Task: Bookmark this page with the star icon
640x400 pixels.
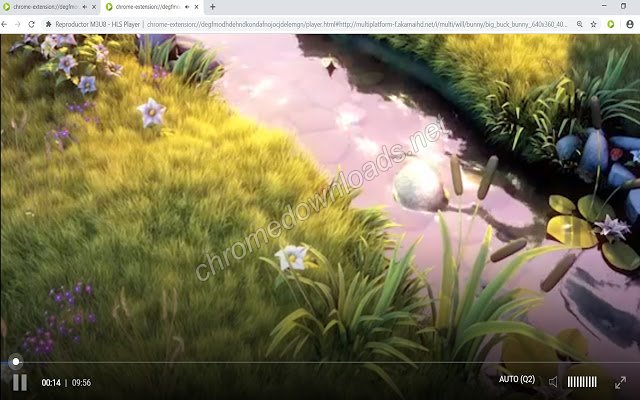Action: tap(593, 24)
